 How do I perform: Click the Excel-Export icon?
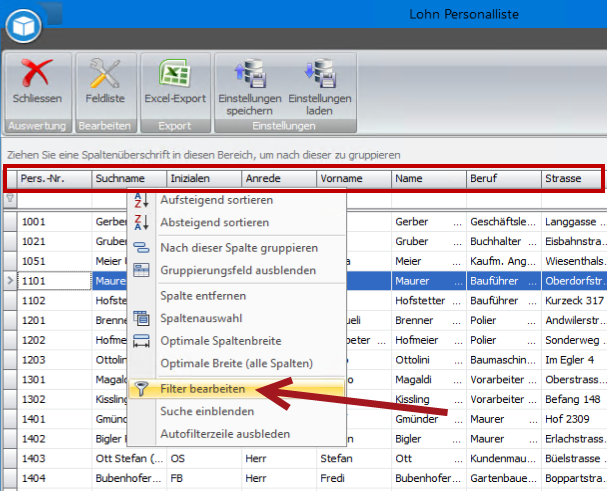(175, 76)
